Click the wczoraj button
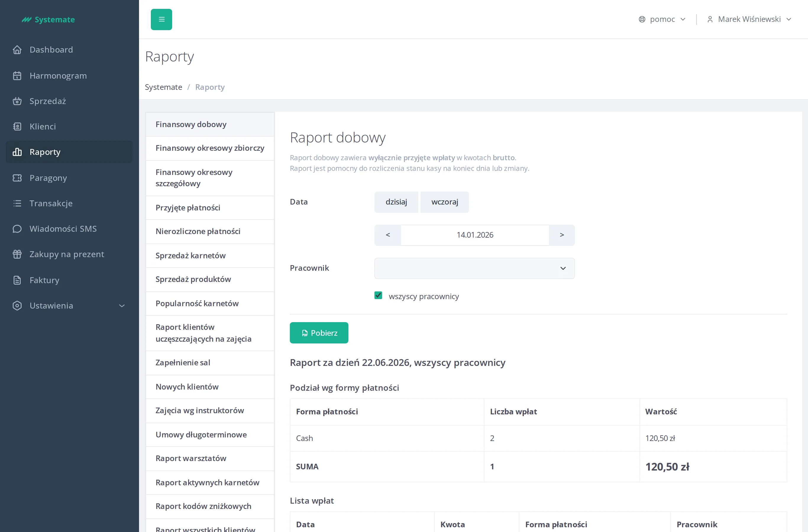808x532 pixels. tap(445, 202)
